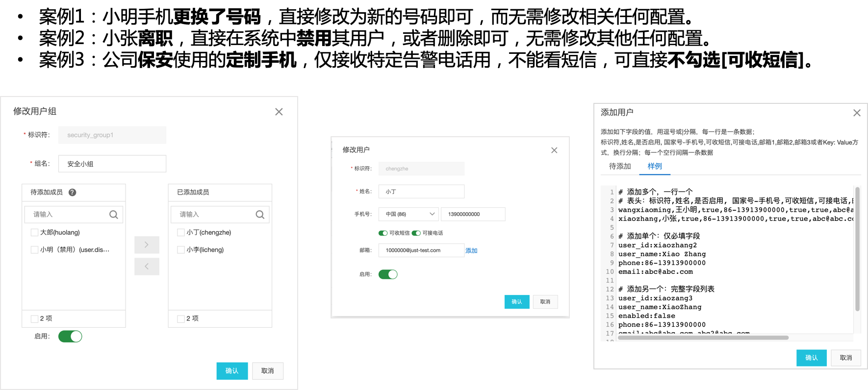Click the 添加 link next to email
The width and height of the screenshot is (868, 390).
coord(471,250)
